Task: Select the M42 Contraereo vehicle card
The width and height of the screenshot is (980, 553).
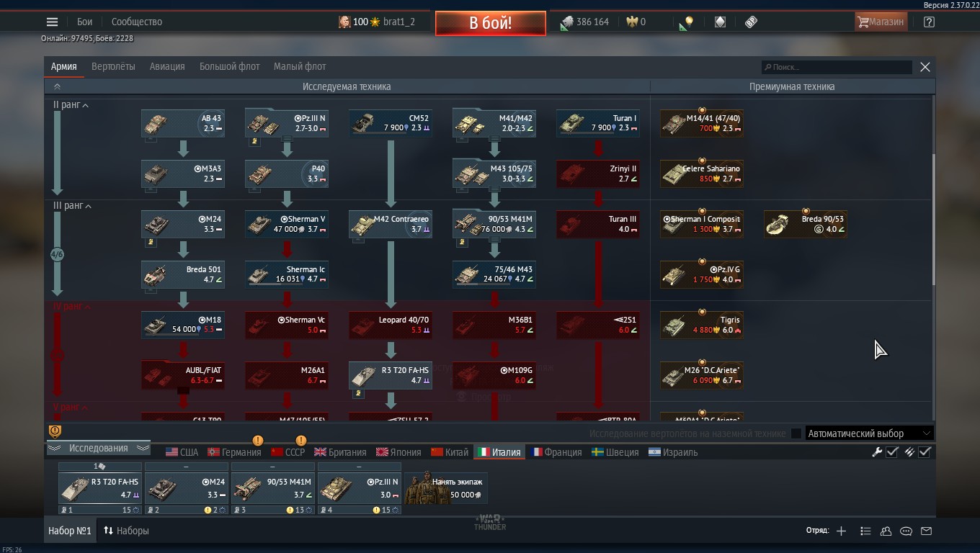Action: [x=391, y=224]
